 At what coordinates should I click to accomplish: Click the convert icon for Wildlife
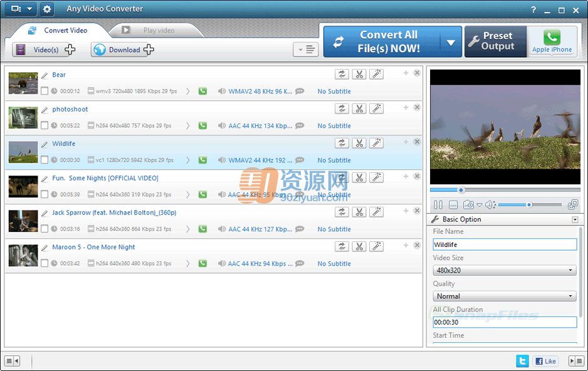342,143
